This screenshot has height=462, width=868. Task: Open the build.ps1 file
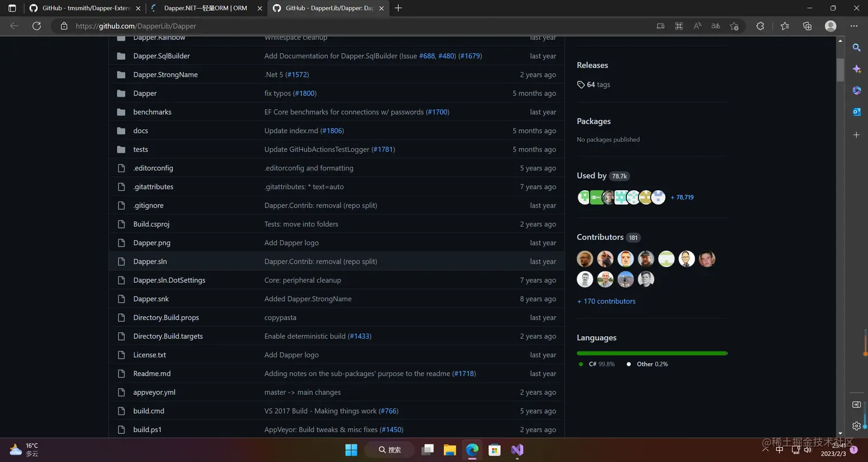pos(148,429)
